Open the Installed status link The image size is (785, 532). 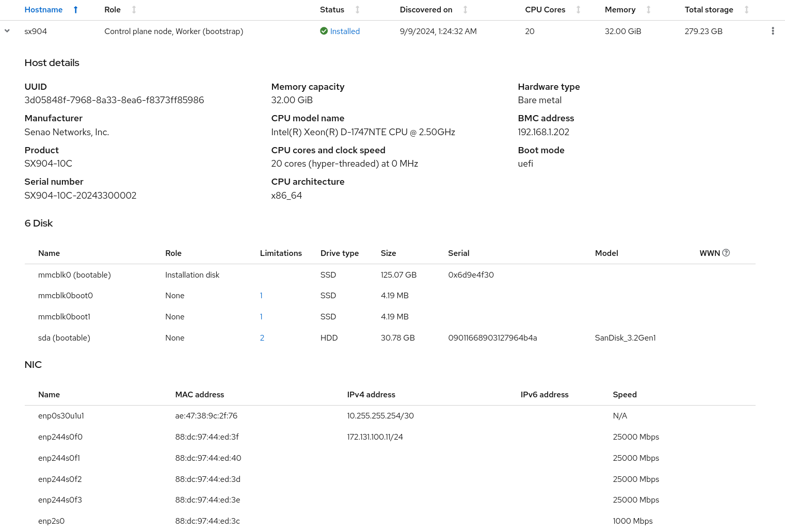coord(345,31)
